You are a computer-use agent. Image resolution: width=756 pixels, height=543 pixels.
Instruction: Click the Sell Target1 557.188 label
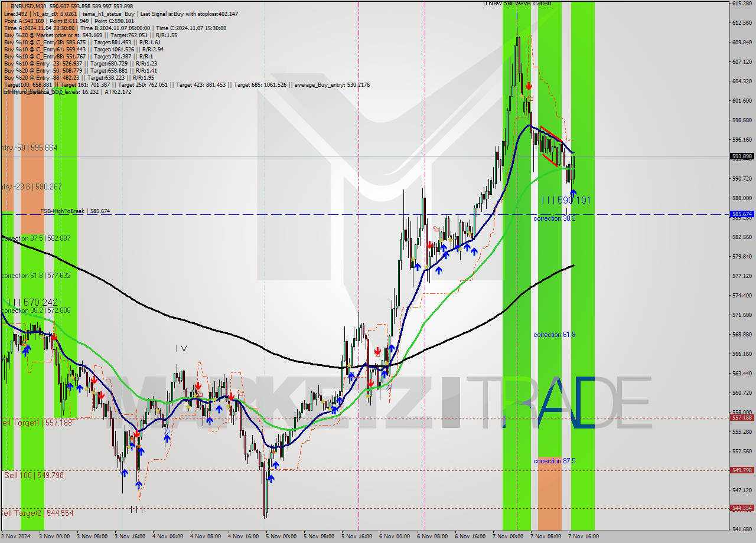pyautogui.click(x=37, y=423)
